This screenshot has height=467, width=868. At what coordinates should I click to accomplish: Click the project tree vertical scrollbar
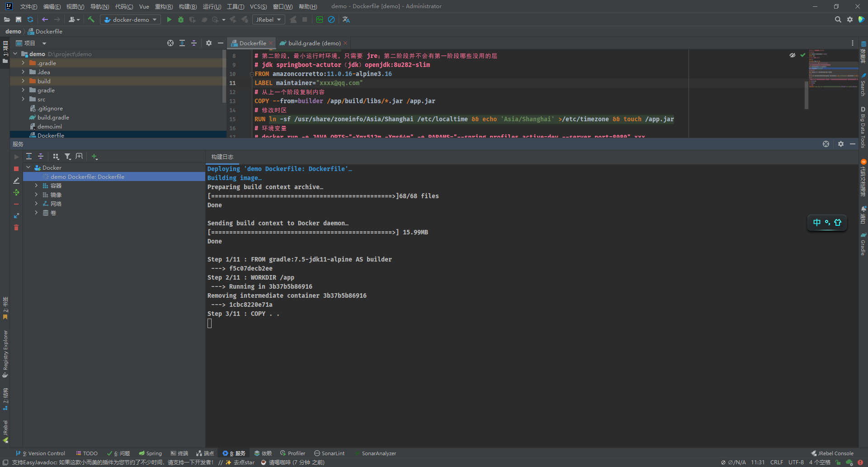click(x=224, y=77)
